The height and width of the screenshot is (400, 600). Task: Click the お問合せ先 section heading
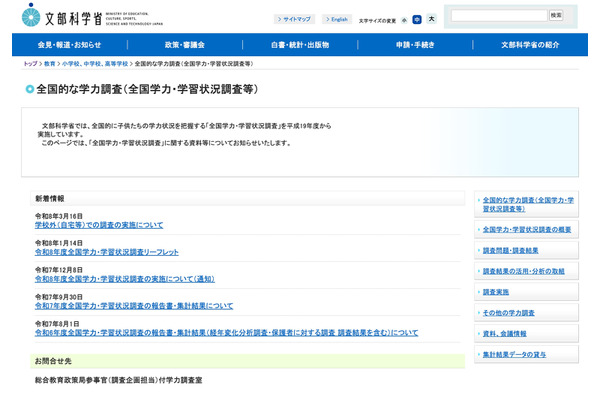tap(53, 361)
